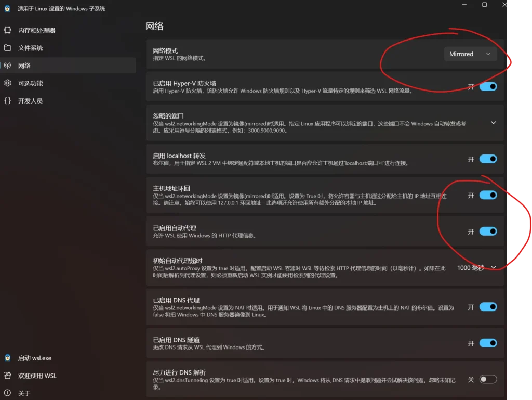Image resolution: width=532 pixels, height=400 pixels.
Task: Expand 忽略的端口 setting chevron
Action: tap(494, 123)
